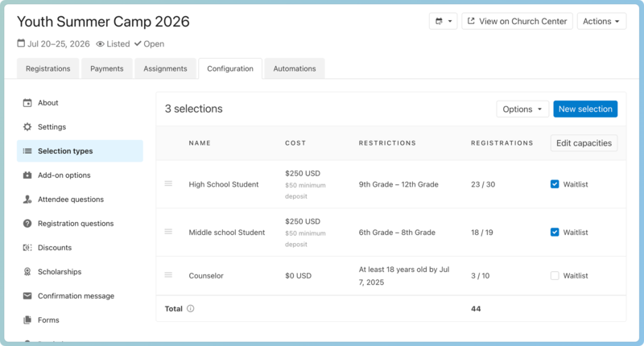Click the Confirmation message envelope icon
Viewport: 644px width, 346px height.
27,296
